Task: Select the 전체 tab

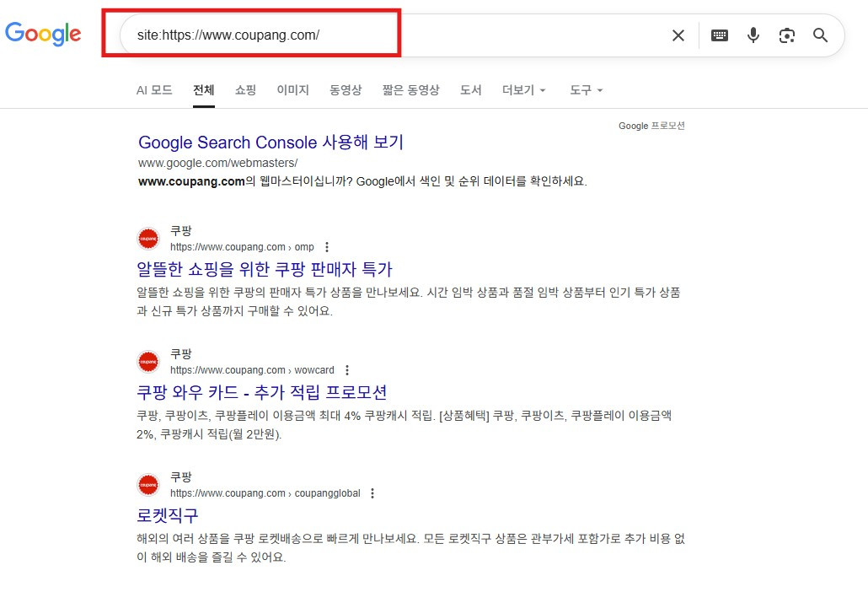Action: coord(204,89)
